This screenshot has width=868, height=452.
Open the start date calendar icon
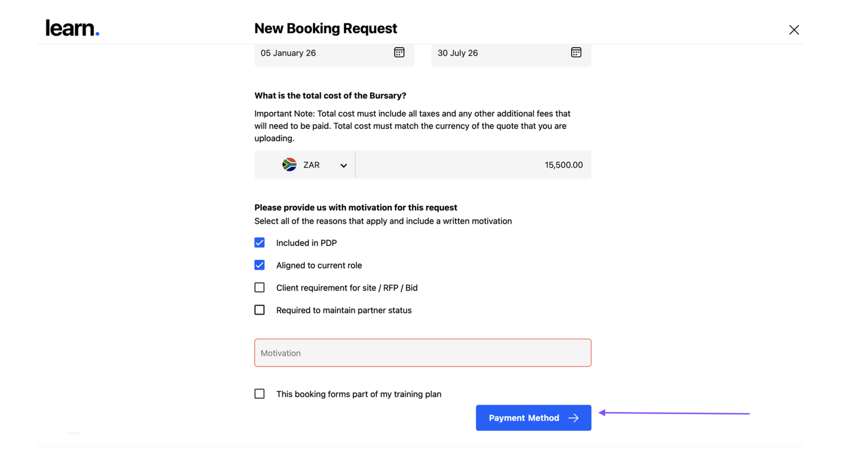coord(399,53)
